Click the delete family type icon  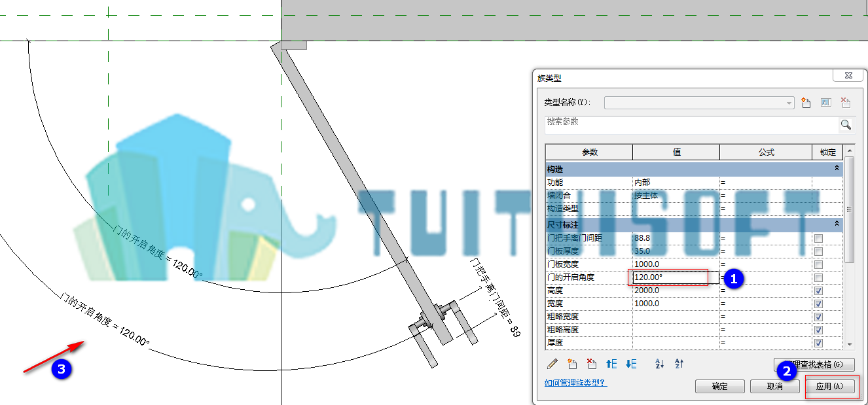pyautogui.click(x=845, y=103)
